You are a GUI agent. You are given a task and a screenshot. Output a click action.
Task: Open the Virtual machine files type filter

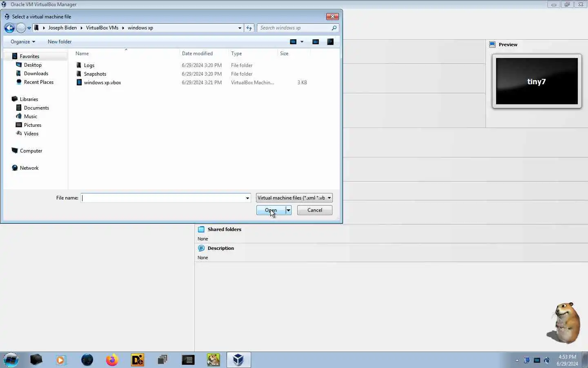294,198
